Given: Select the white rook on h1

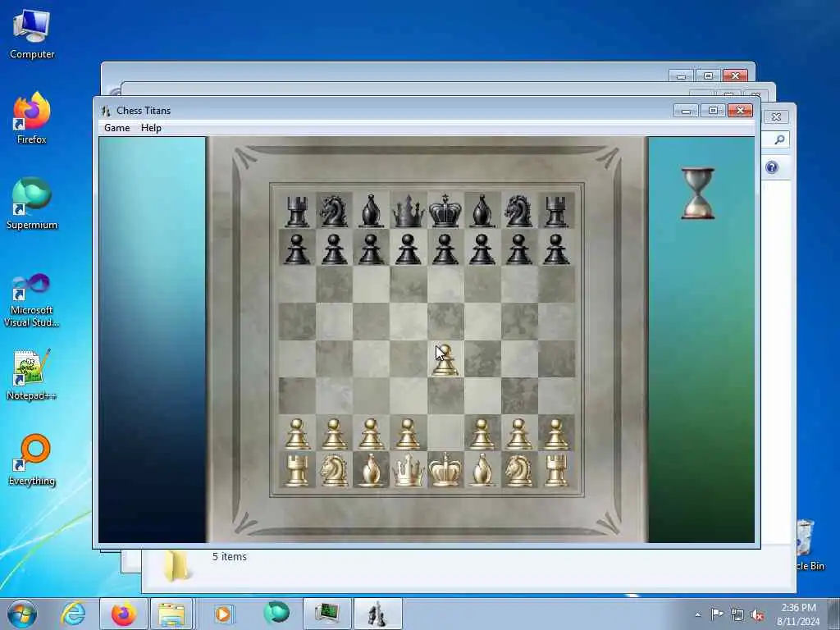Looking at the screenshot, I should (556, 470).
